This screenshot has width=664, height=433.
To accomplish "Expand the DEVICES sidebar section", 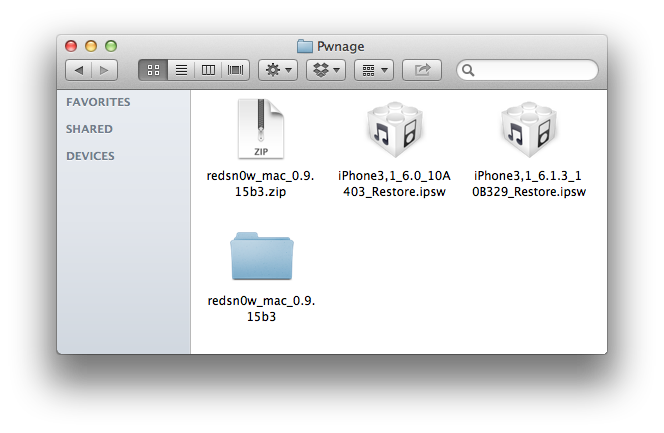I will (90, 156).
